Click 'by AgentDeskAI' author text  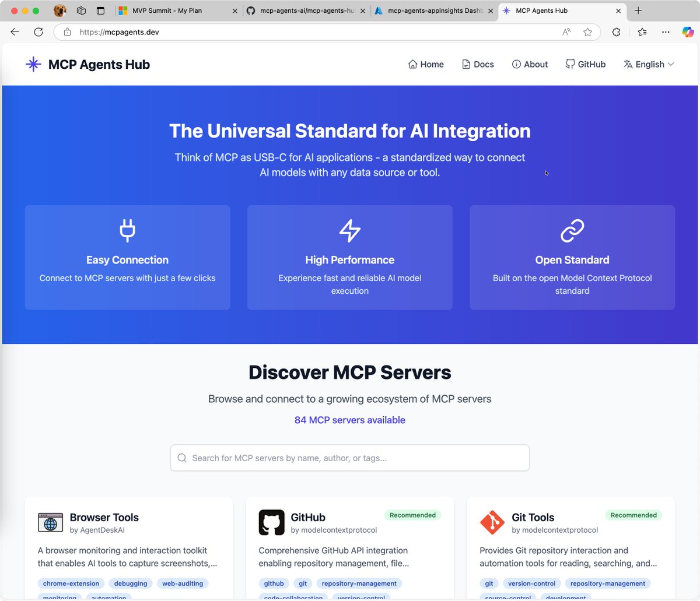(x=97, y=530)
